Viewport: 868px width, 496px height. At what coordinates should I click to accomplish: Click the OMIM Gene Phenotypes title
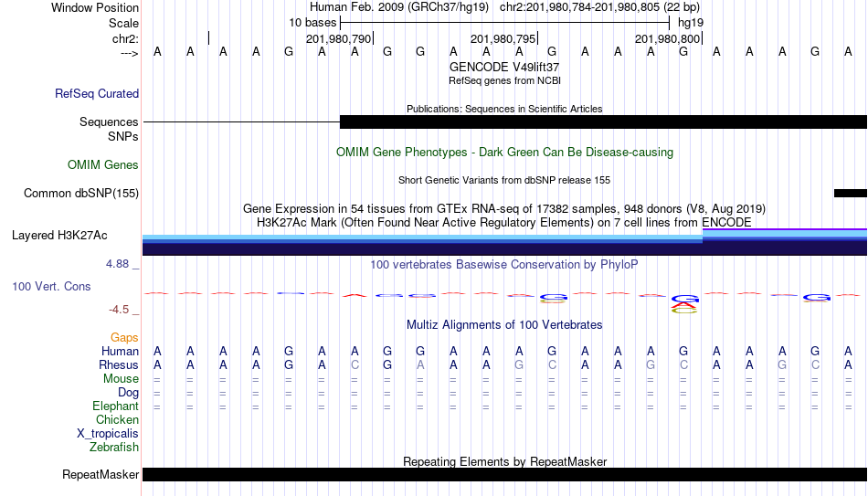click(x=504, y=153)
